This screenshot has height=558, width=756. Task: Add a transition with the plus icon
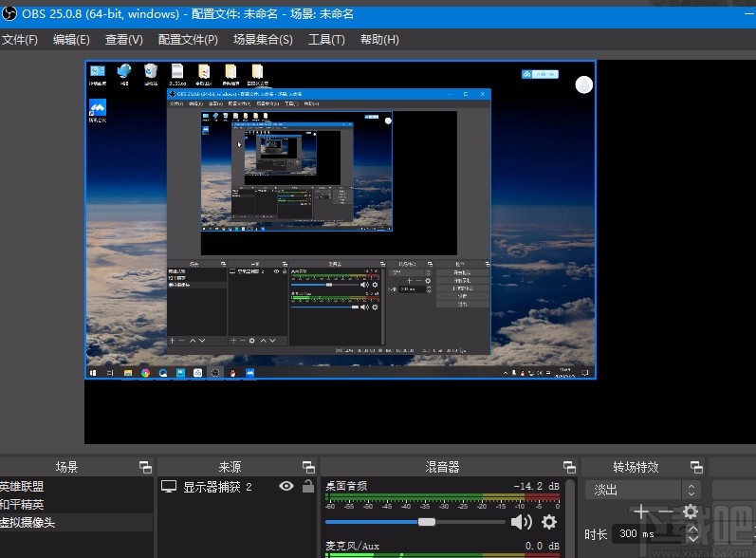coord(641,512)
